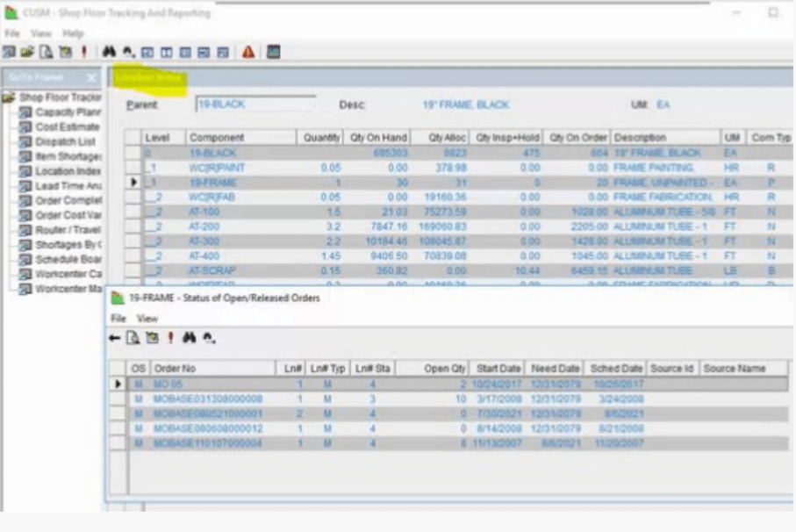796x532 pixels.
Task: Click the row selector beside order MO 05
Action: pos(118,384)
